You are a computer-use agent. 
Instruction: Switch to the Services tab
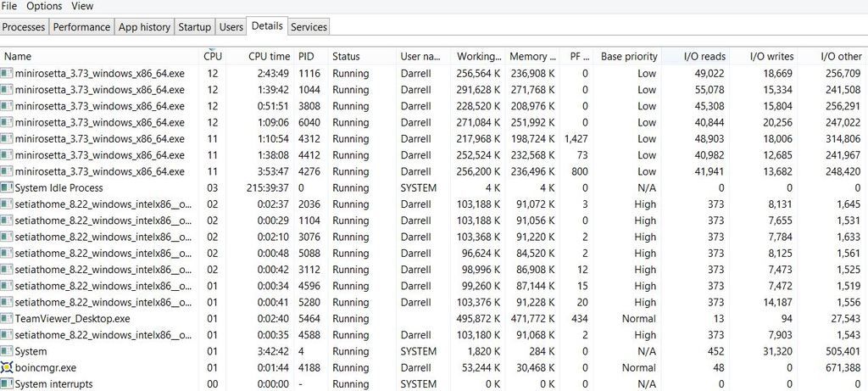pos(309,27)
